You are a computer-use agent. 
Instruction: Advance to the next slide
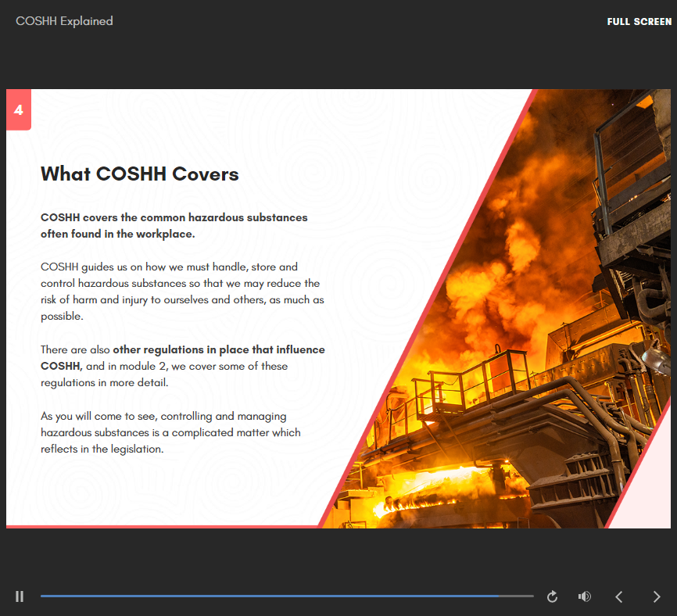[657, 596]
